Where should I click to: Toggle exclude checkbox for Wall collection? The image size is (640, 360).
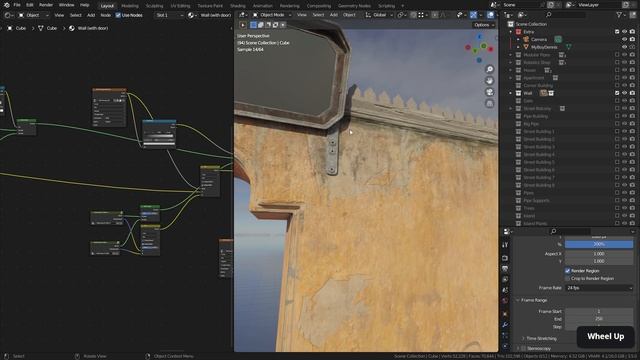click(617, 93)
